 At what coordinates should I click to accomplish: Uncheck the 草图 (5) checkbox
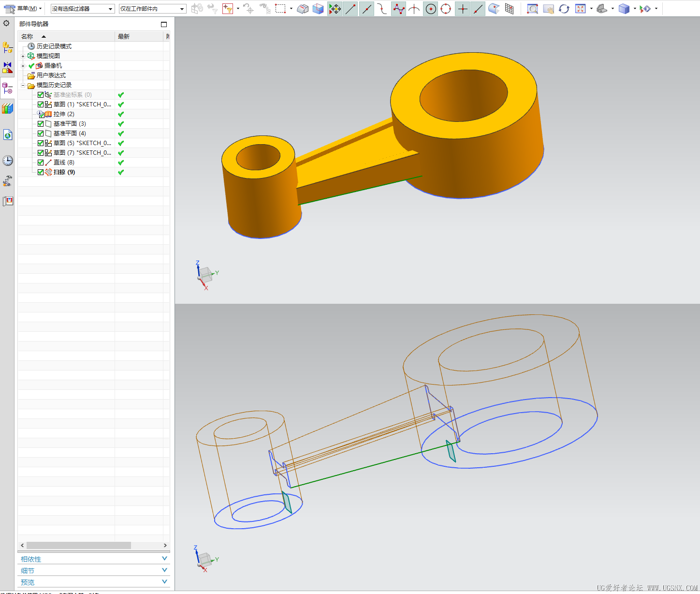41,143
